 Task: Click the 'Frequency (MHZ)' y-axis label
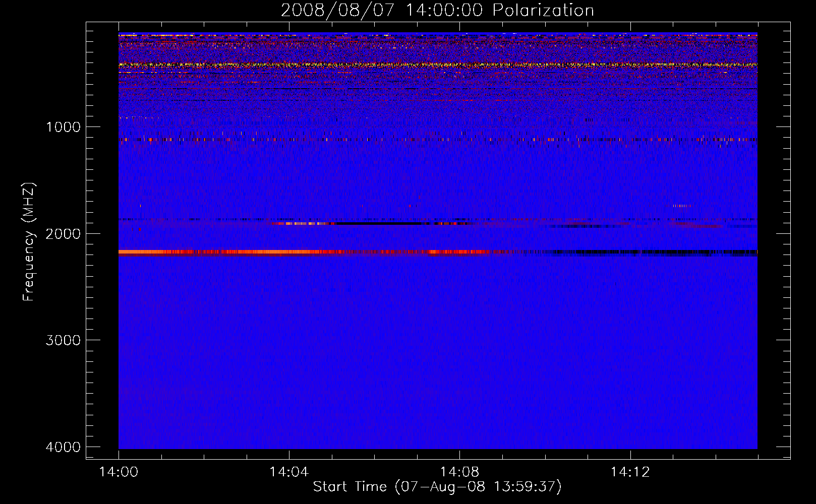click(29, 242)
